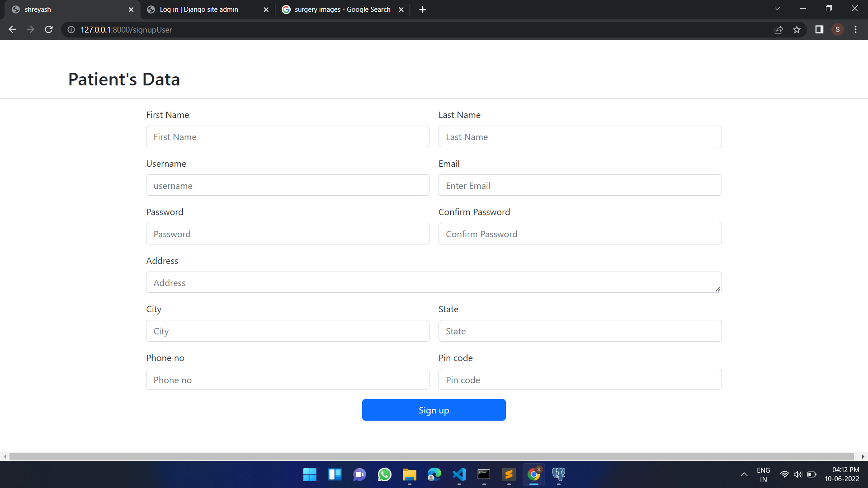868x488 pixels.
Task: Click inside the First Name field
Action: point(288,136)
